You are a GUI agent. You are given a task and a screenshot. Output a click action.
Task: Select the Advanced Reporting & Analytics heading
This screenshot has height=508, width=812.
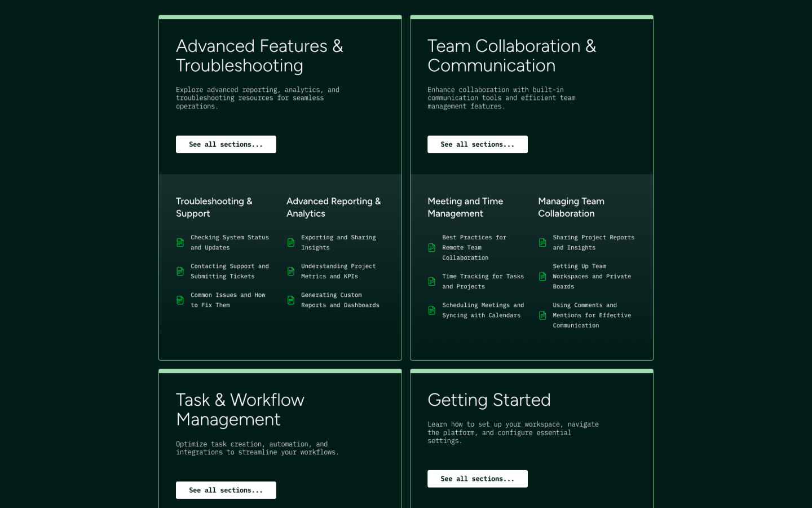[x=333, y=207]
